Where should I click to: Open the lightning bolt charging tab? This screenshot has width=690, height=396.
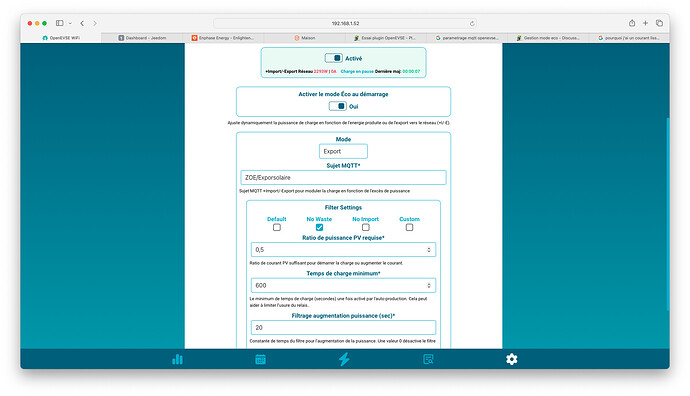point(344,359)
